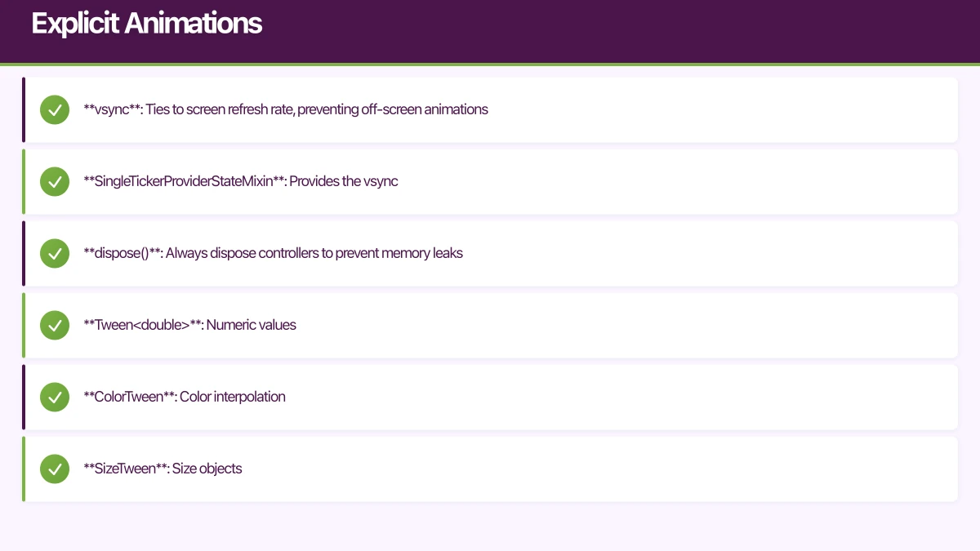Click the green accent bar of the SingleTickerProviderStateMixin card
Image resolution: width=980 pixels, height=551 pixels.
click(24, 181)
